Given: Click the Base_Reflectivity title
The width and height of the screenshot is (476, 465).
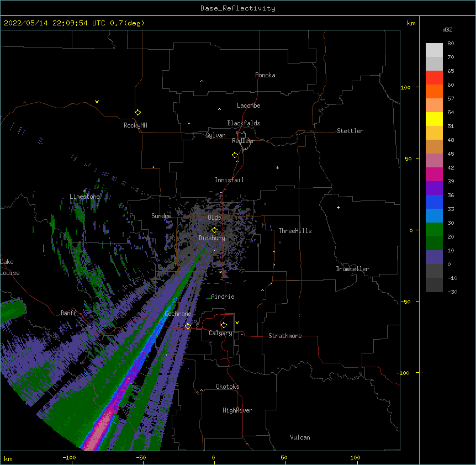Looking at the screenshot, I should (238, 8).
